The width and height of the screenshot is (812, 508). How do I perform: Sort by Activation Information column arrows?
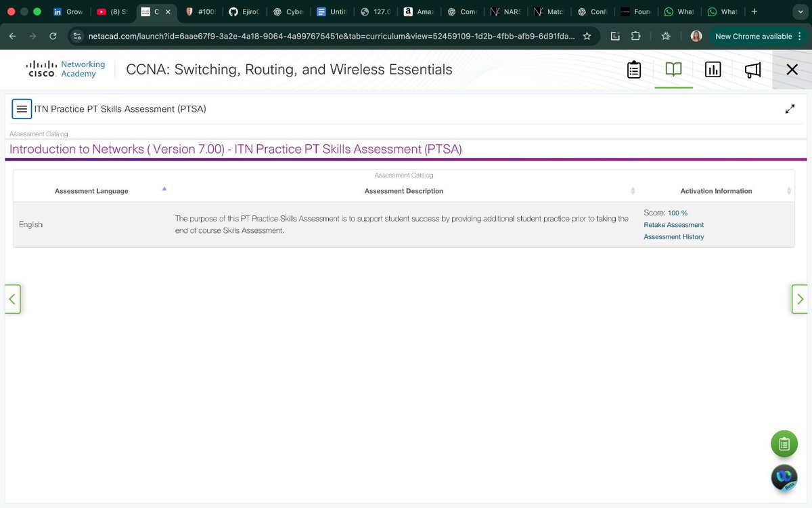point(789,191)
